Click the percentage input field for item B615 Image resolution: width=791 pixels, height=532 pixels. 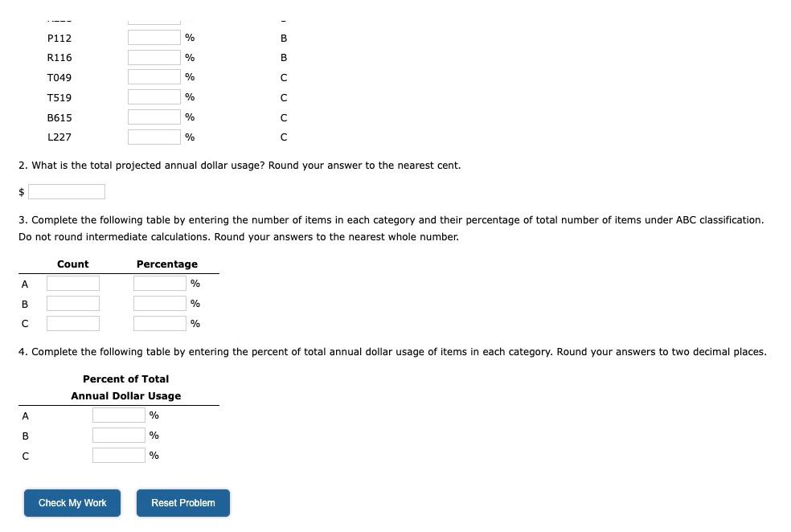click(x=154, y=117)
